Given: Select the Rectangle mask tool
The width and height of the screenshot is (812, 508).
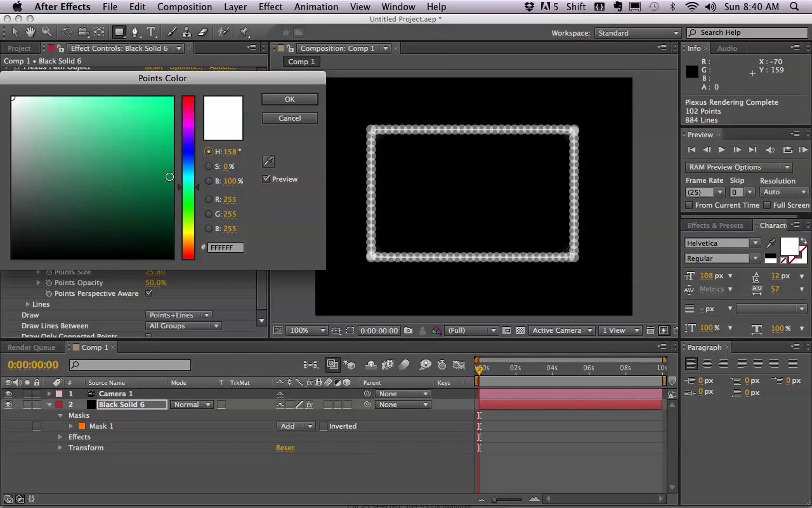Looking at the screenshot, I should pos(119,32).
